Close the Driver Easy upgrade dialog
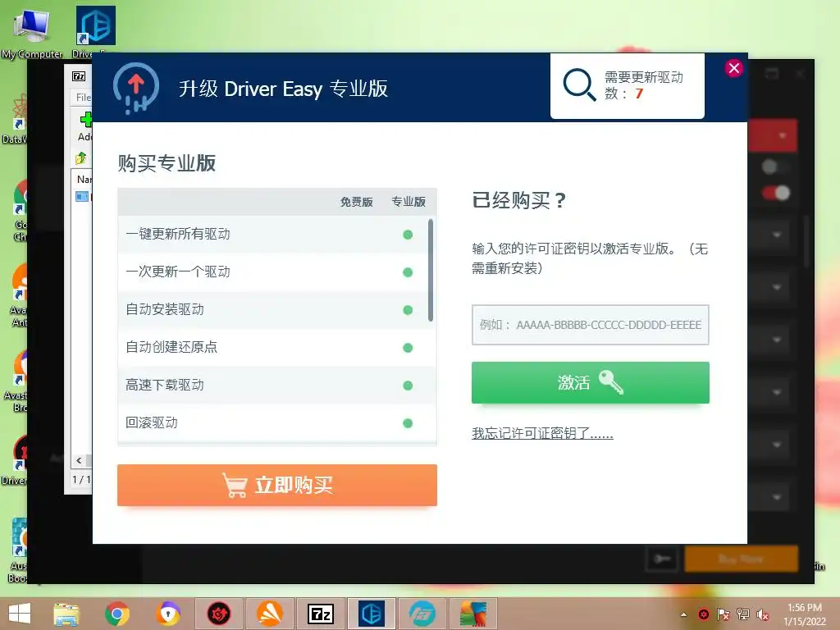Screen dimensions: 840x630 click(734, 68)
